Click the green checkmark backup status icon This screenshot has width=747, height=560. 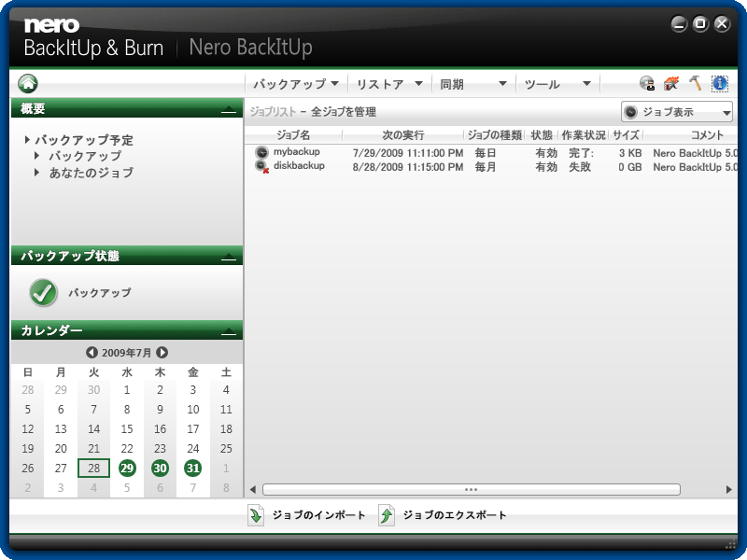click(x=43, y=292)
